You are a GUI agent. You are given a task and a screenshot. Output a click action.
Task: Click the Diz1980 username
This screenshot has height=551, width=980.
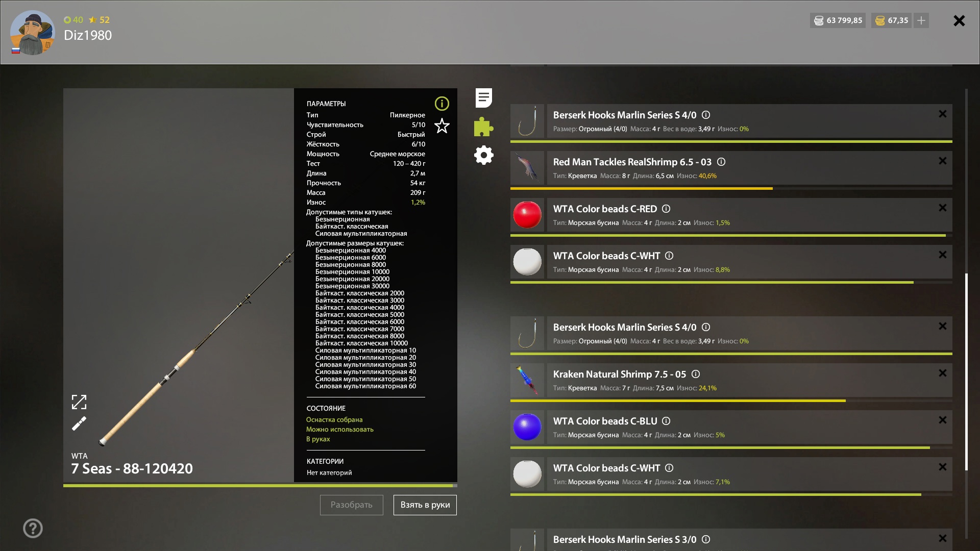(88, 35)
